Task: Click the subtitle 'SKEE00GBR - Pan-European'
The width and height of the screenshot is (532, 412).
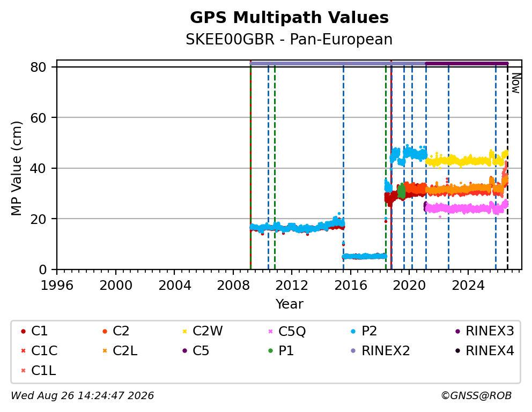Action: click(x=289, y=39)
